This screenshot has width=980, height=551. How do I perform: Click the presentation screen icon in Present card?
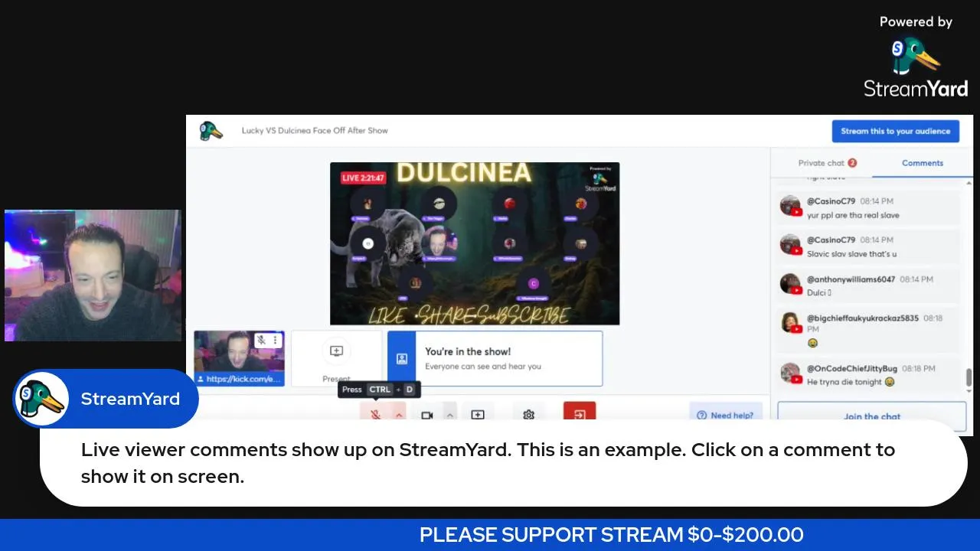pyautogui.click(x=336, y=351)
